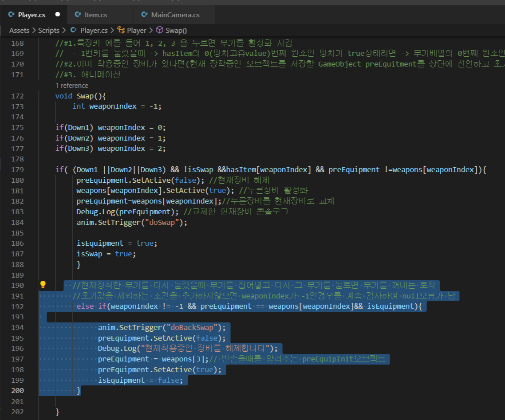This screenshot has height=420, width=505.
Task: Click 'anim.SetTrigger("doSwap");' line
Action: coord(132,222)
